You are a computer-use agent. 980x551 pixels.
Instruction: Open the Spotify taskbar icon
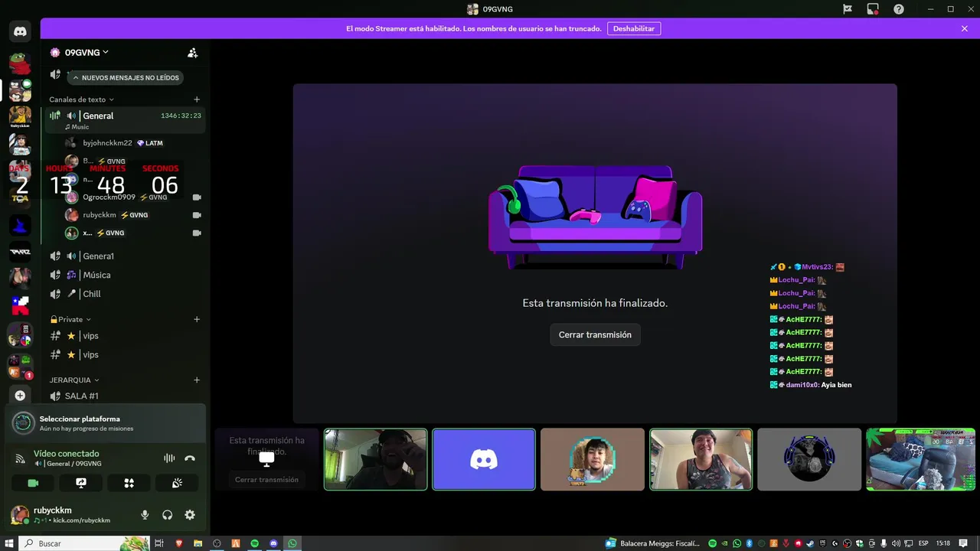254,543
